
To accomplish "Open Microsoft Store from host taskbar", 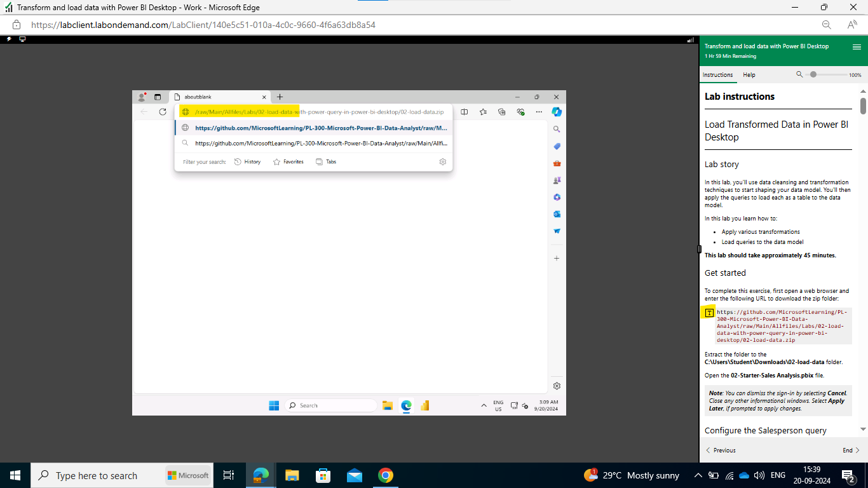I will point(323,475).
